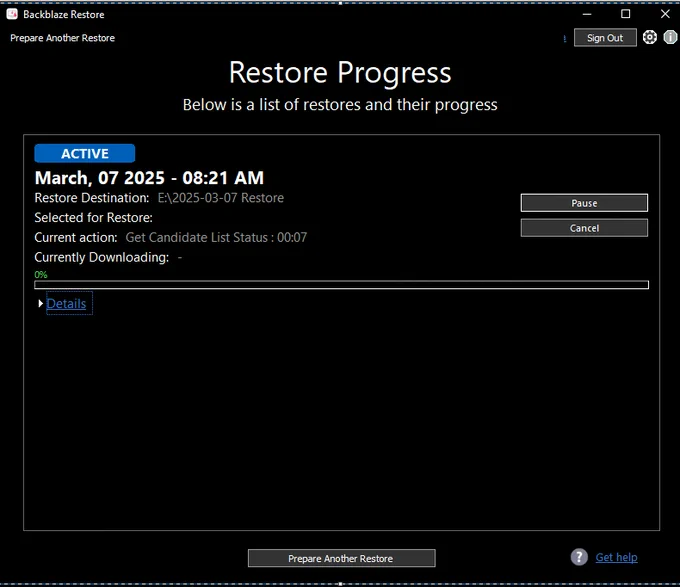Click the Sign Out button
The width and height of the screenshot is (680, 587).
pos(605,38)
